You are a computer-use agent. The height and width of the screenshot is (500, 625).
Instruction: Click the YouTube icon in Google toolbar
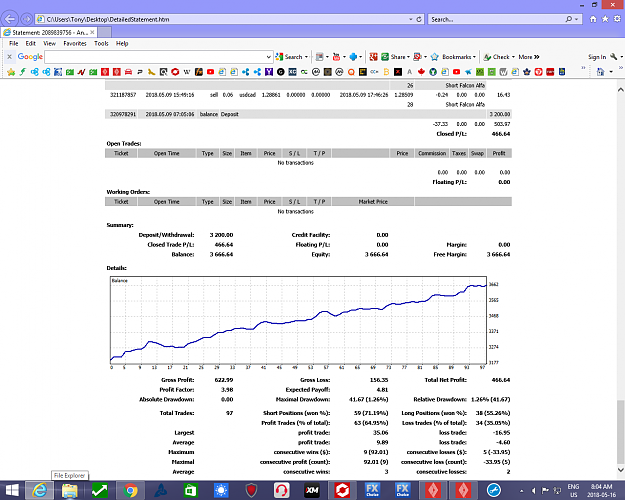click(x=336, y=57)
